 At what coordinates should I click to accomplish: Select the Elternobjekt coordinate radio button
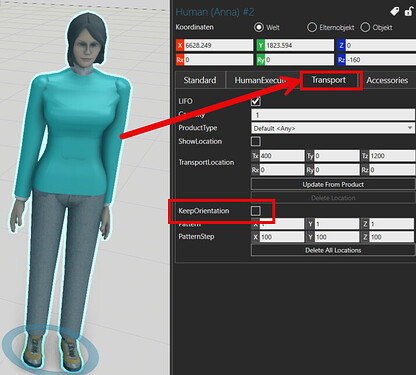pyautogui.click(x=312, y=27)
